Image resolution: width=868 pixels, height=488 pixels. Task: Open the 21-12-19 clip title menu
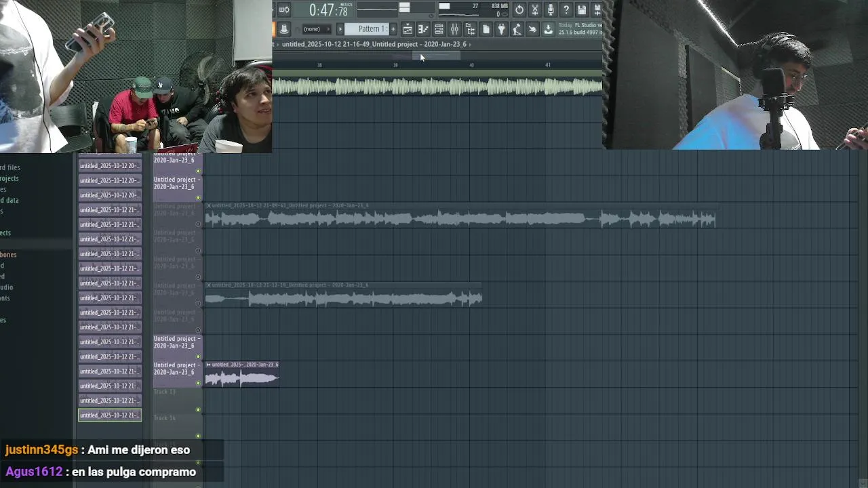click(290, 285)
